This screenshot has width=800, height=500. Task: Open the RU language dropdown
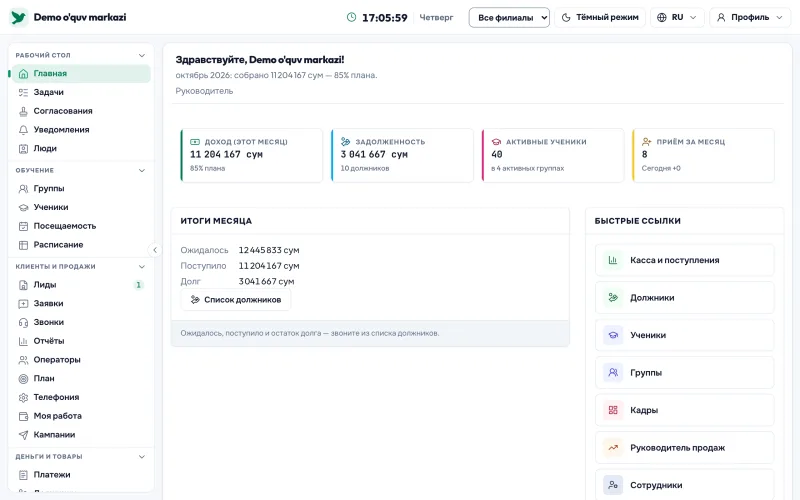point(677,17)
